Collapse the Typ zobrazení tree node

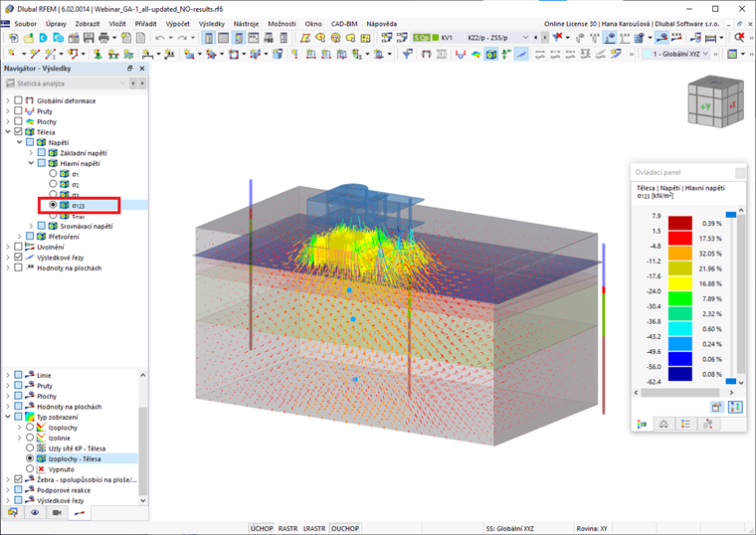[x=8, y=417]
